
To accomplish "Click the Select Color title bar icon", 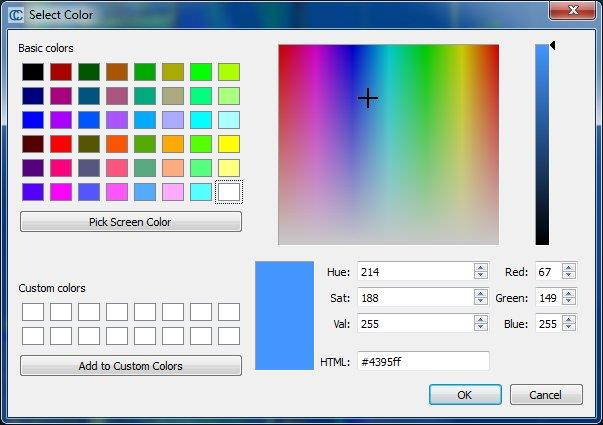I will coord(16,15).
